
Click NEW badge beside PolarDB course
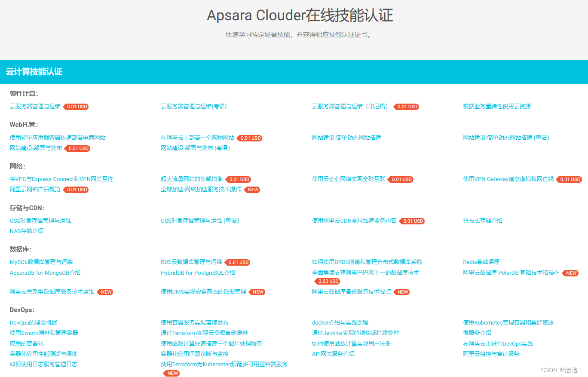coord(570,273)
